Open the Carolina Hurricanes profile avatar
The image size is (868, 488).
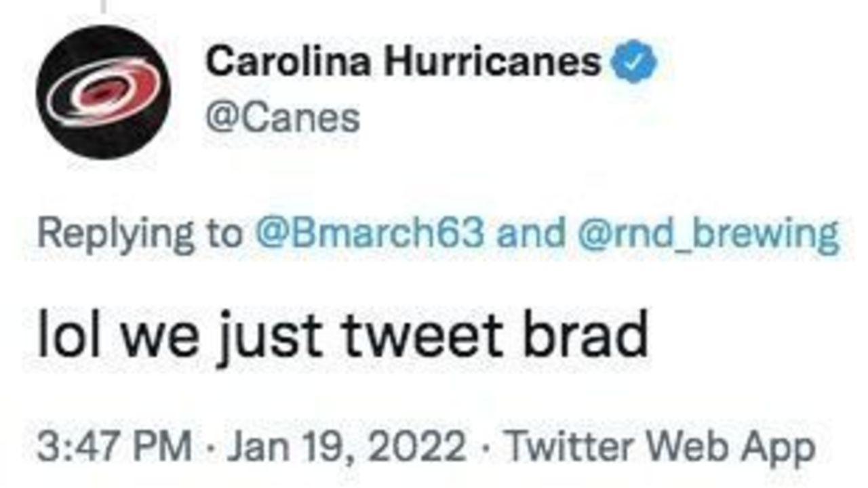coord(102,92)
